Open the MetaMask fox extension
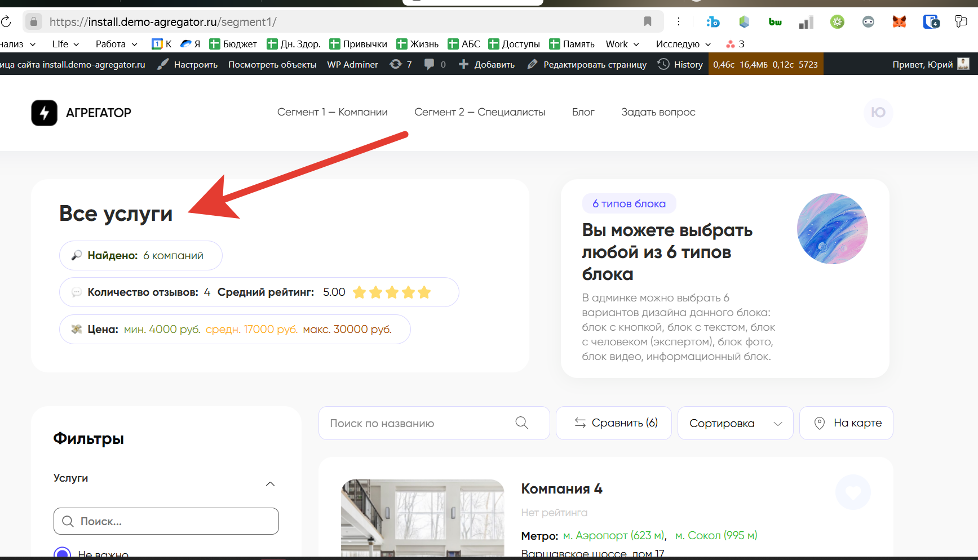Image resolution: width=978 pixels, height=560 pixels. pyautogui.click(x=899, y=22)
